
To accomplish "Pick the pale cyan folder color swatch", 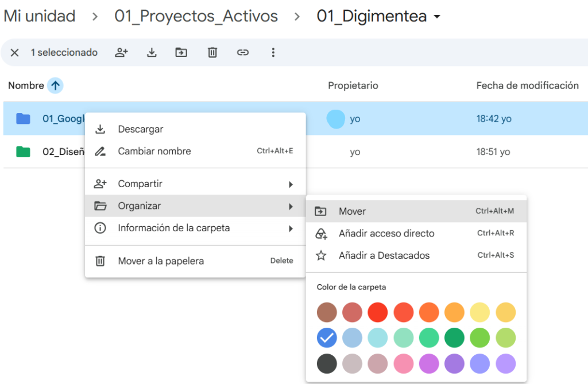I will click(x=378, y=338).
